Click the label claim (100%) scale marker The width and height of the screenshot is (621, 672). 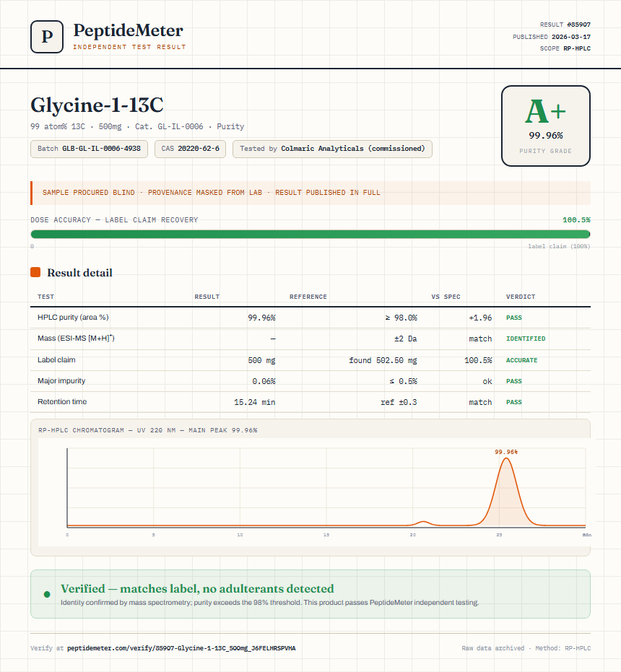[559, 246]
